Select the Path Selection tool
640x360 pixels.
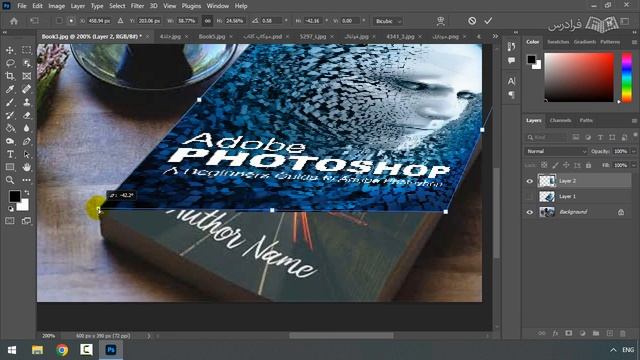pos(27,154)
